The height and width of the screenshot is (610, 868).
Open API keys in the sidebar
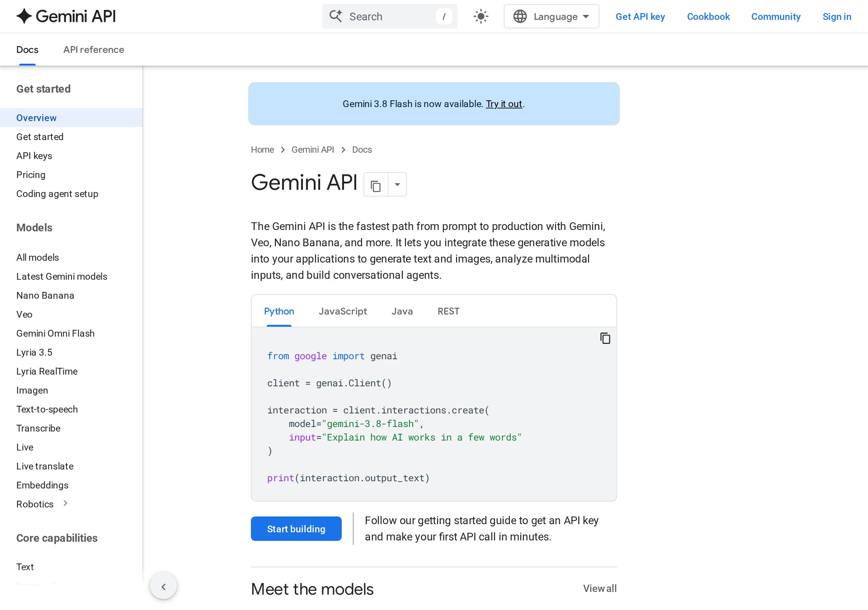pos(34,156)
